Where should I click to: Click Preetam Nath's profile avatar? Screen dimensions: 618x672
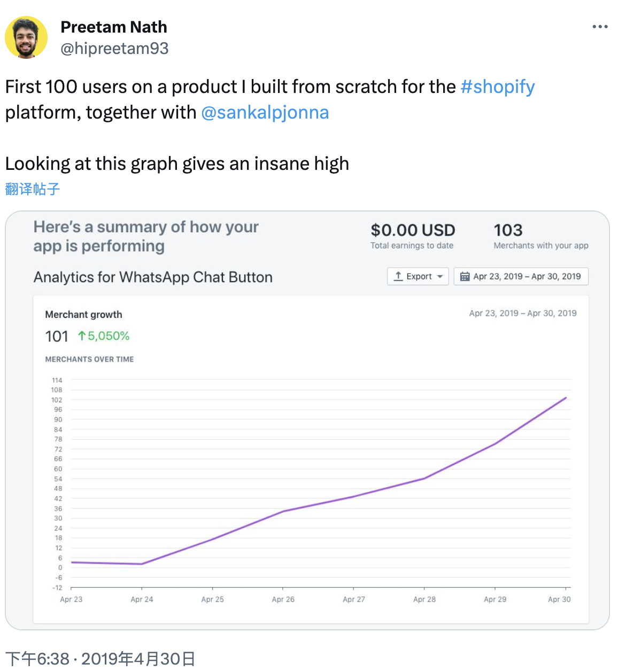tap(26, 37)
